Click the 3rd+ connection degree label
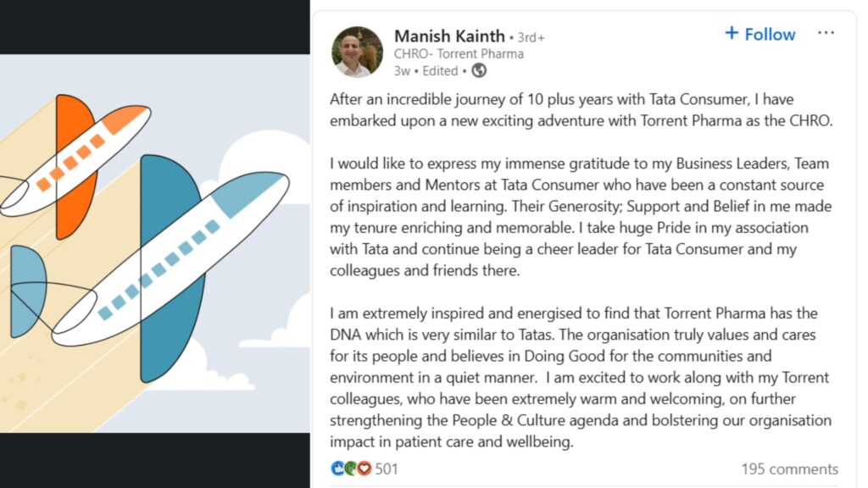The image size is (868, 488). 531,37
